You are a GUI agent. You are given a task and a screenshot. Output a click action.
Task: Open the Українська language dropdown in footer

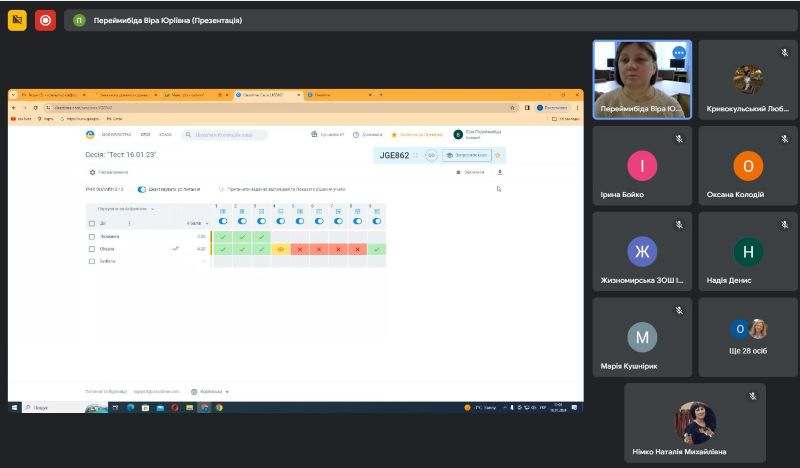click(x=210, y=391)
